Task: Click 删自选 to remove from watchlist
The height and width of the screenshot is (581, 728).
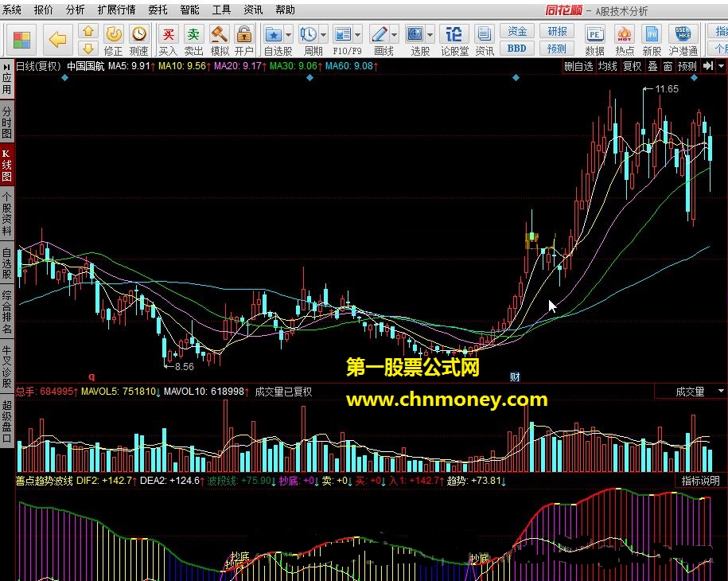Action: [x=578, y=66]
